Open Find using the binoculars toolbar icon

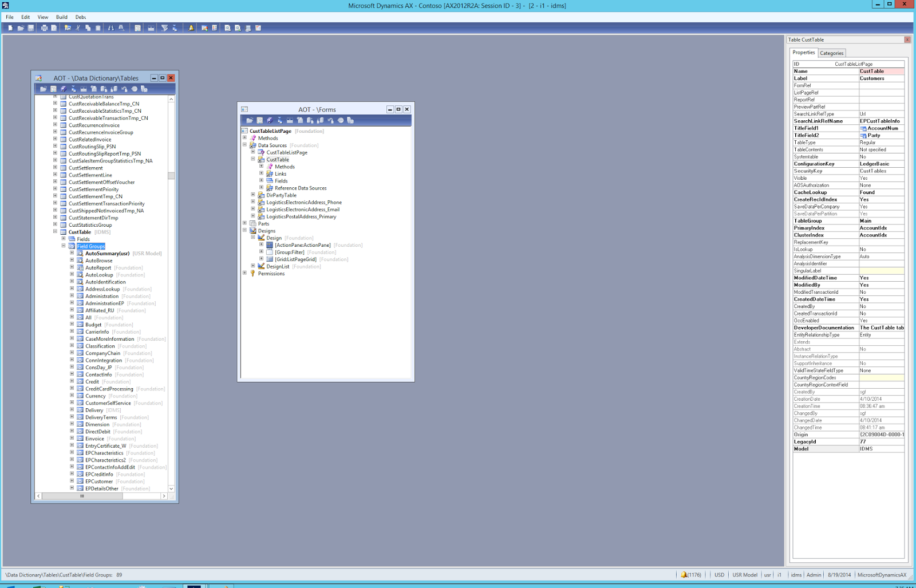(110, 27)
